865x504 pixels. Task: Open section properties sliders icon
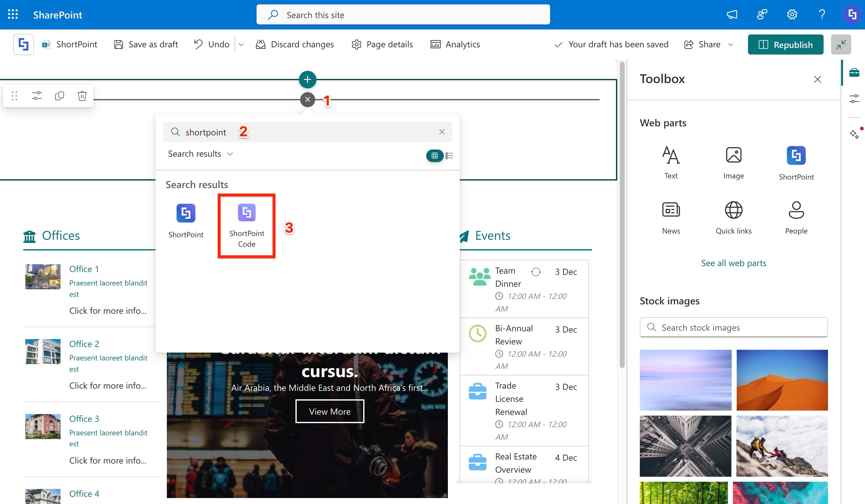pos(37,96)
